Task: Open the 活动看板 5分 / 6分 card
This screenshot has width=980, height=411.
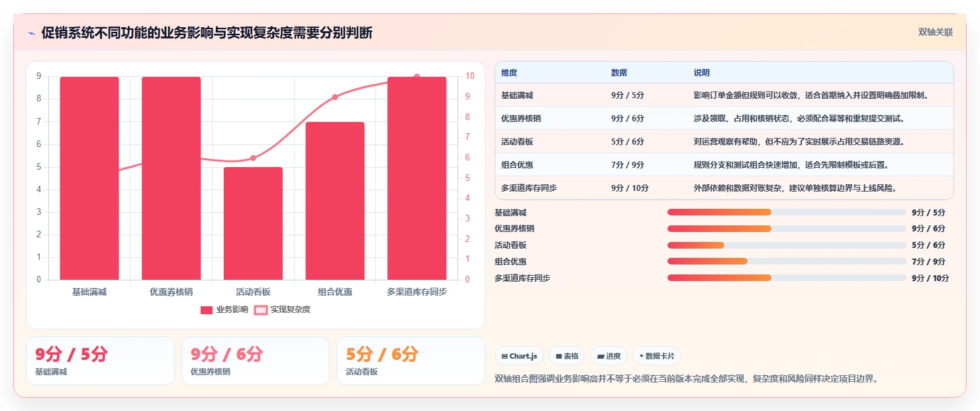Action: pos(411,361)
